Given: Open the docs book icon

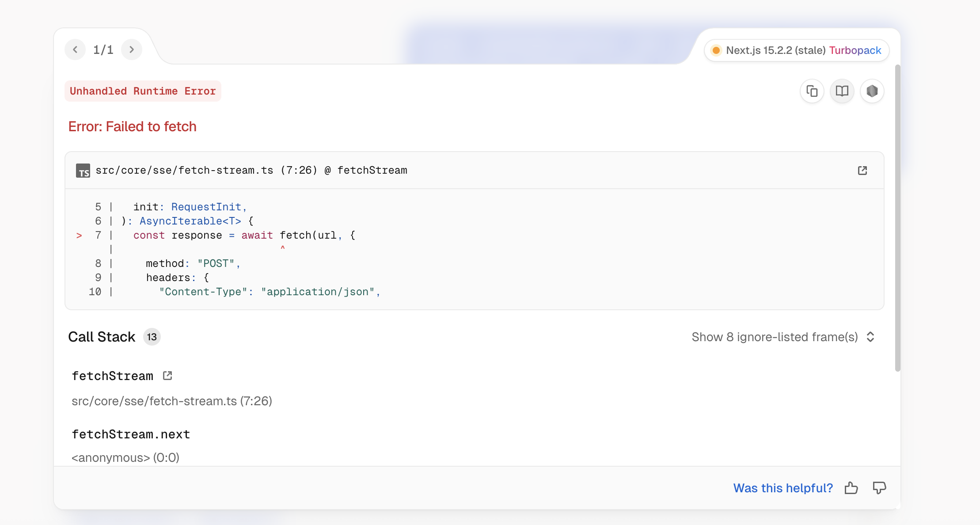Looking at the screenshot, I should [842, 91].
